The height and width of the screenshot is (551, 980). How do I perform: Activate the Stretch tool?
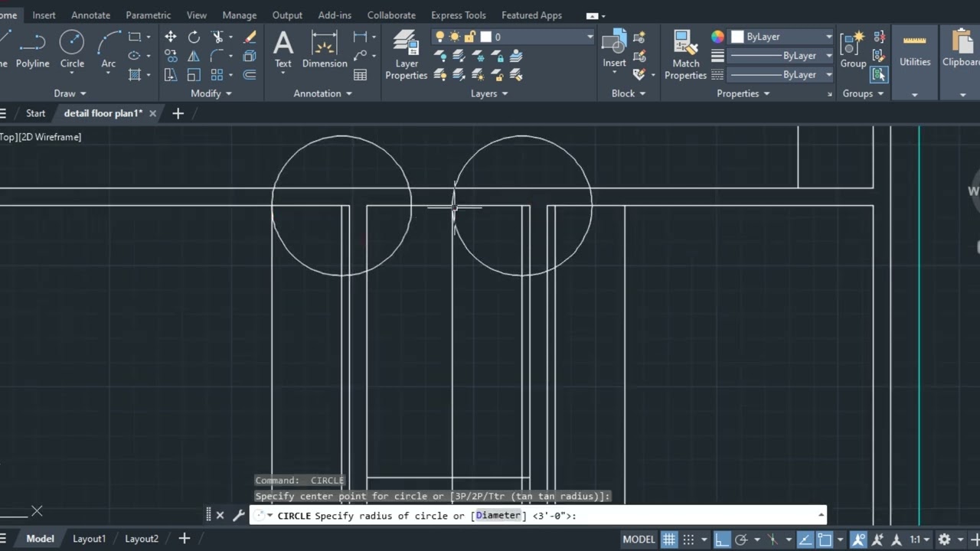coord(170,75)
